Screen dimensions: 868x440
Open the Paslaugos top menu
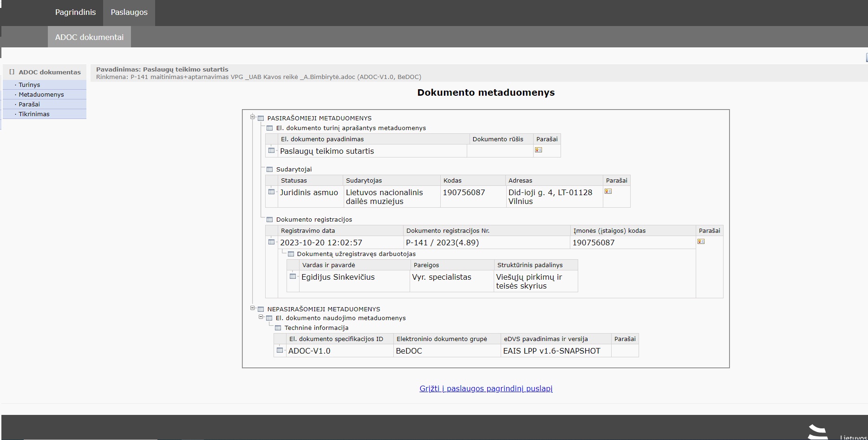[129, 13]
